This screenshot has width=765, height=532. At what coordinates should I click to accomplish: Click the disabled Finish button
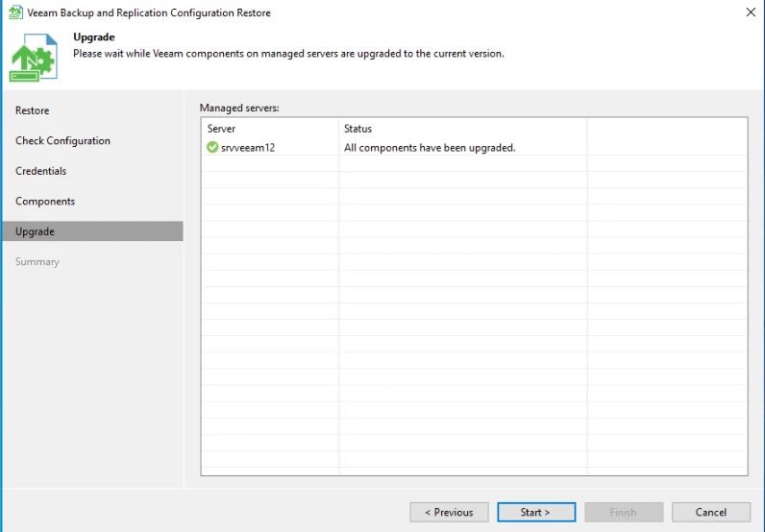click(624, 512)
